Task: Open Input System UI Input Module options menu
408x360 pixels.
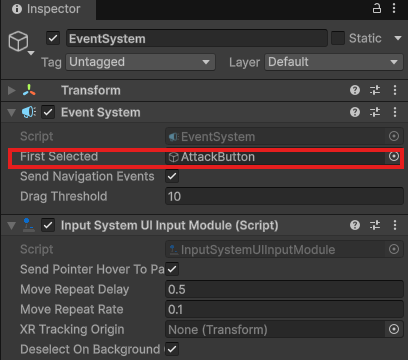Action: tap(395, 225)
